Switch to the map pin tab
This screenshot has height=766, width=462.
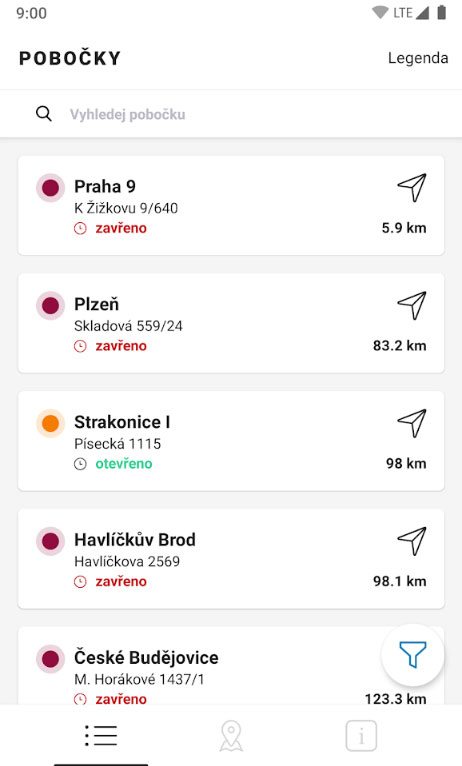[x=231, y=735]
